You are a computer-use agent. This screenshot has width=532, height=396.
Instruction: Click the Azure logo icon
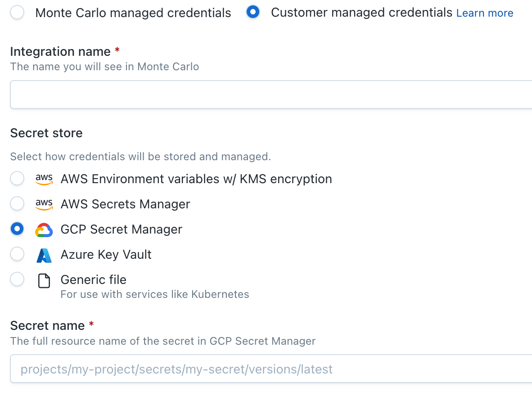point(44,255)
